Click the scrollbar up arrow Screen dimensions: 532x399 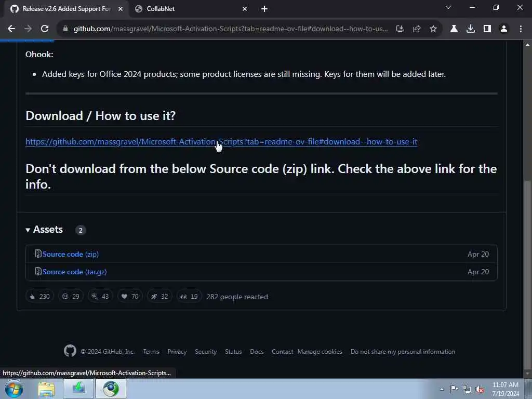[527, 45]
